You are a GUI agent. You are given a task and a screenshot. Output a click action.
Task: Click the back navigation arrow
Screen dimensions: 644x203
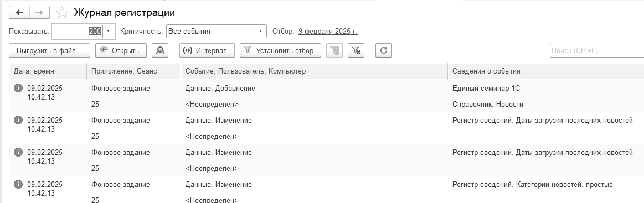19,12
